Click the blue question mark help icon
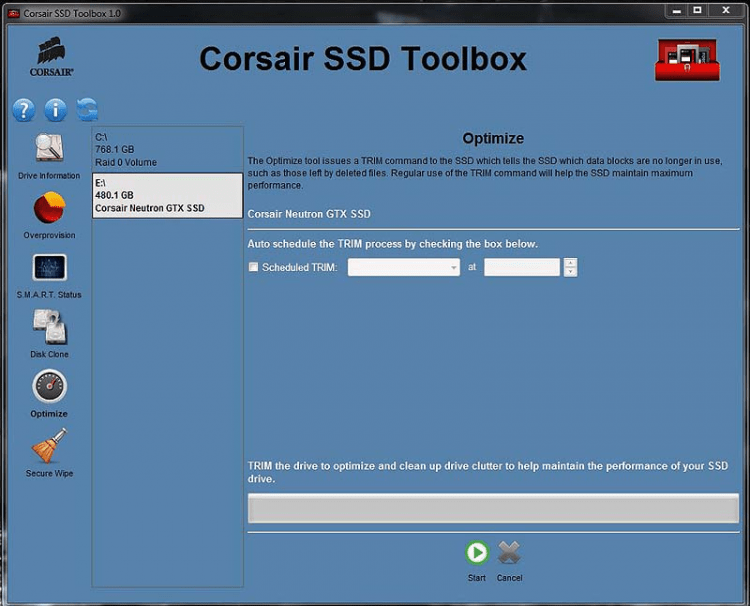 24,110
